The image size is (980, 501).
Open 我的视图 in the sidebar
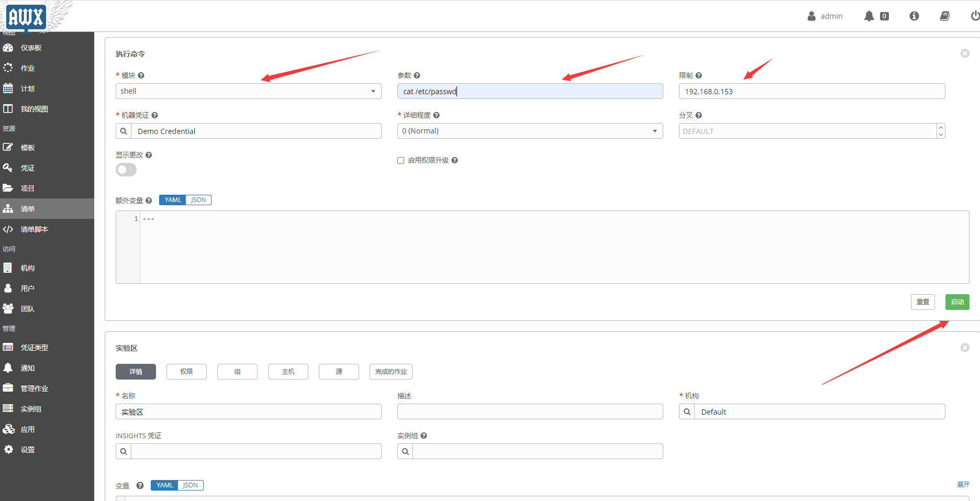(x=34, y=109)
